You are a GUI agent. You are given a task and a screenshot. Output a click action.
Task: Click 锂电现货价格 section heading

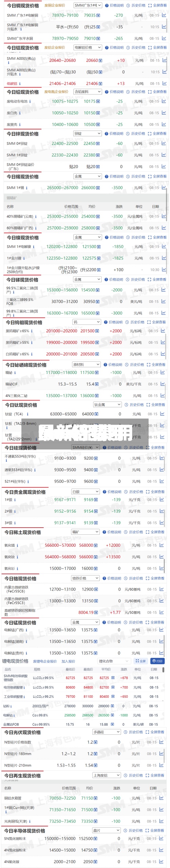click(15, 661)
